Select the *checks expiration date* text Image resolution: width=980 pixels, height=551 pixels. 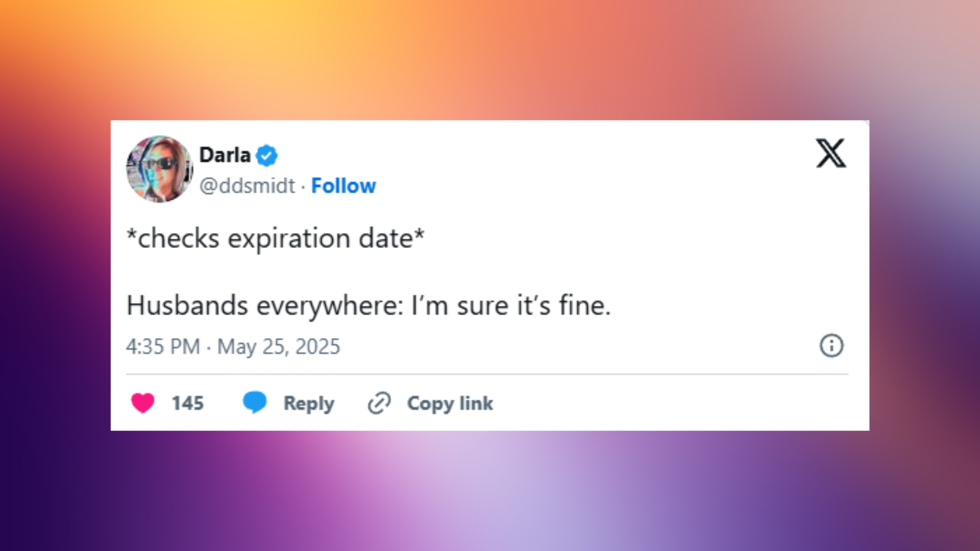click(x=275, y=237)
